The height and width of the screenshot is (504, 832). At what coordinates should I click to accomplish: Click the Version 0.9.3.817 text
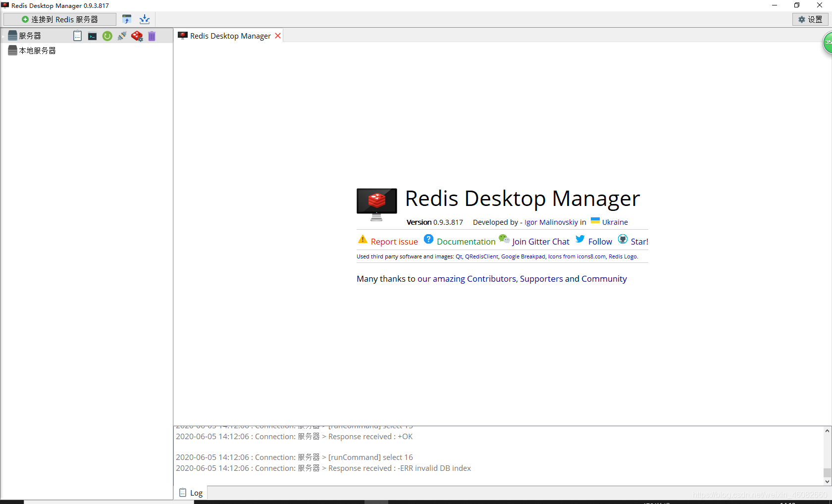pyautogui.click(x=435, y=222)
